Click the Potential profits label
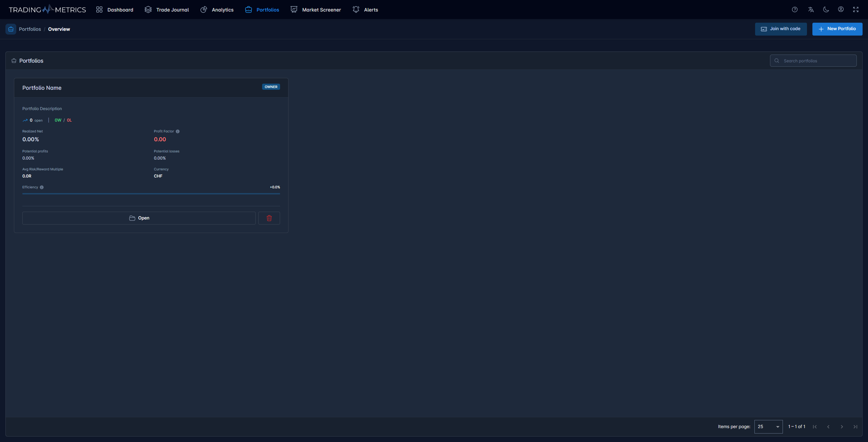The image size is (868, 442). click(35, 151)
